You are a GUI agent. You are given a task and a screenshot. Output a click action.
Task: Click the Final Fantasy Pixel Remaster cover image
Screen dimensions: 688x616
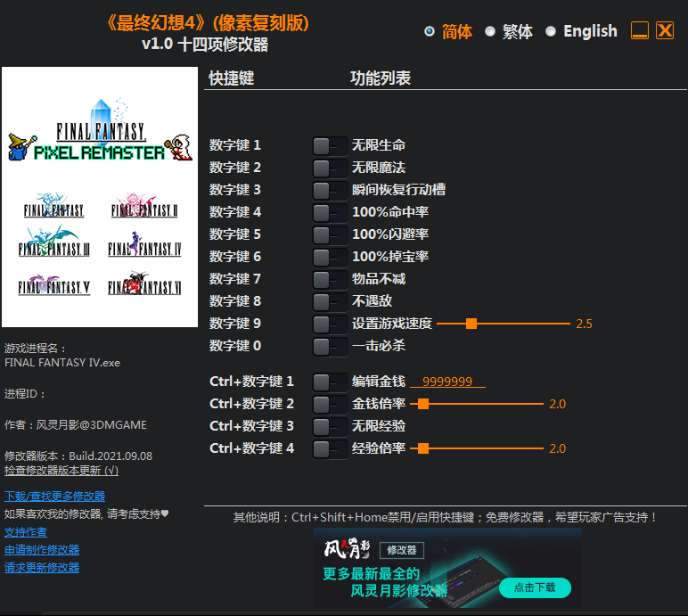click(100, 197)
